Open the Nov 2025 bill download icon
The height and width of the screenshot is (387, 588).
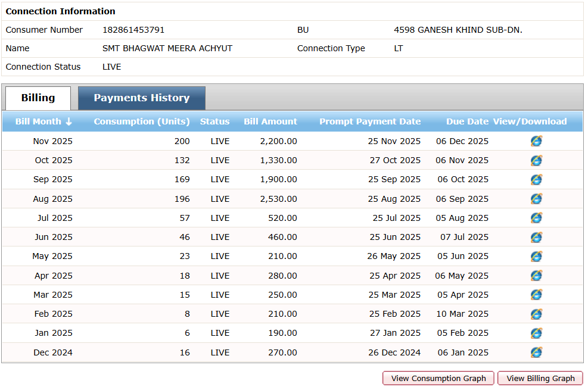(536, 141)
